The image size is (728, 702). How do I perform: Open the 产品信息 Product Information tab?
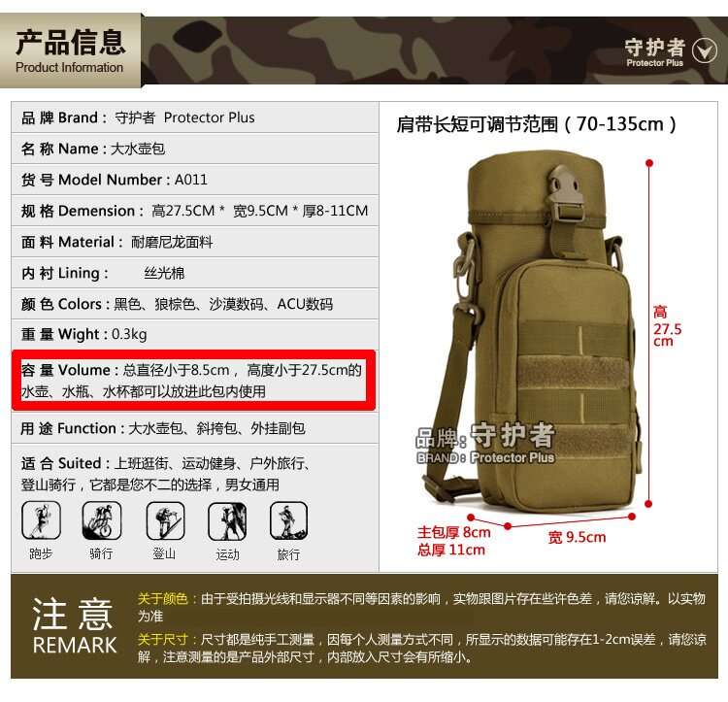(x=71, y=50)
